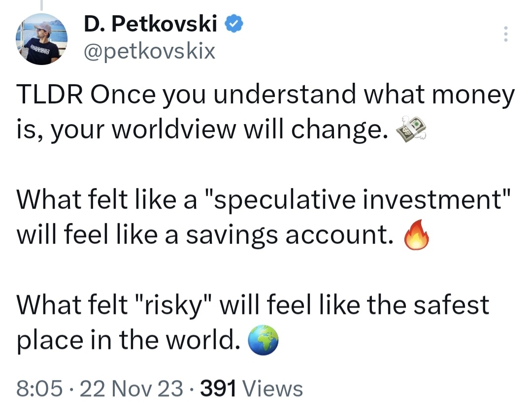Screen dimensions: 532x411
Task: Visit the @petkovskix handle link
Action: (149, 50)
